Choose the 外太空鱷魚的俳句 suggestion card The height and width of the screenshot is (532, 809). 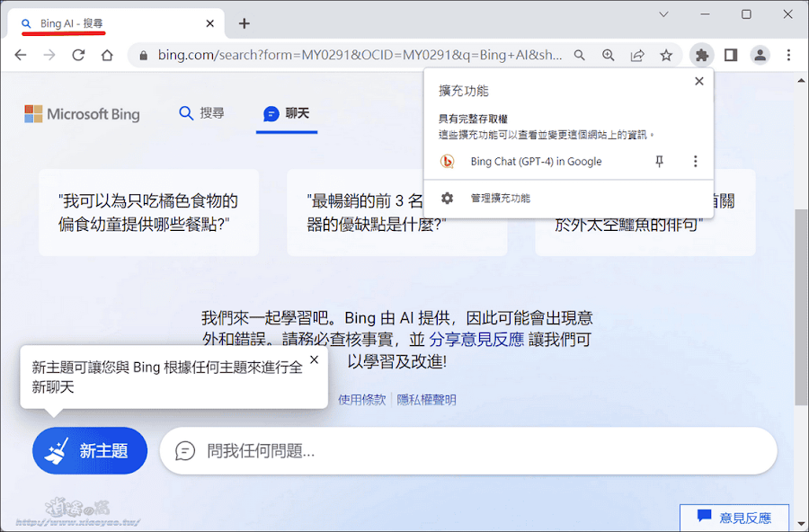(645, 237)
